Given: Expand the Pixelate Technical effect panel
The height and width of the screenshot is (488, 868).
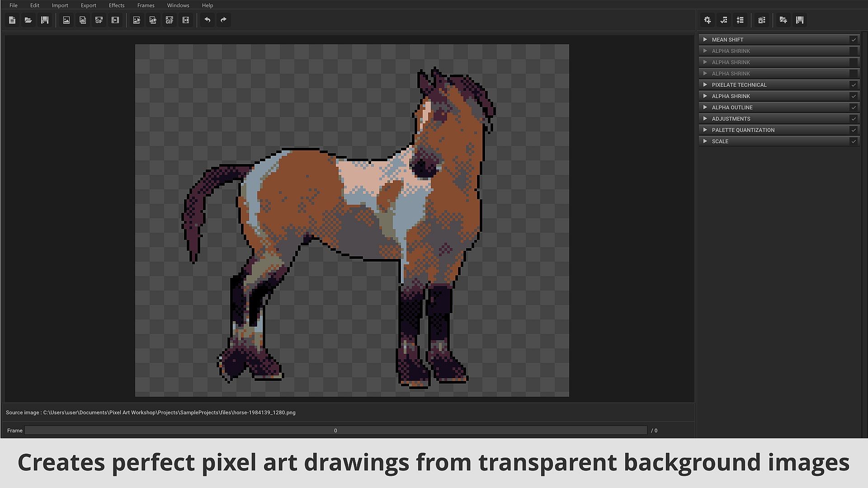Looking at the screenshot, I should pos(705,85).
